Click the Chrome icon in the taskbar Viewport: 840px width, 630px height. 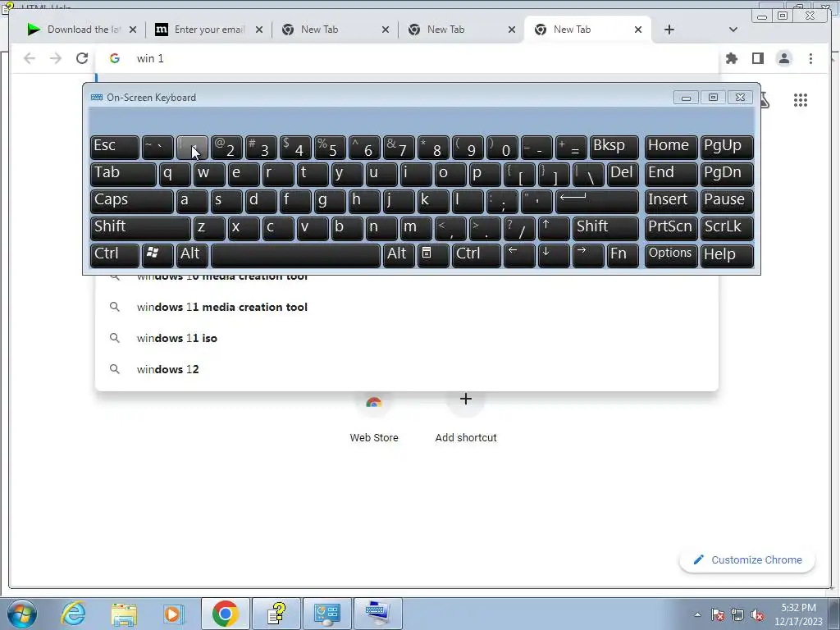click(225, 614)
